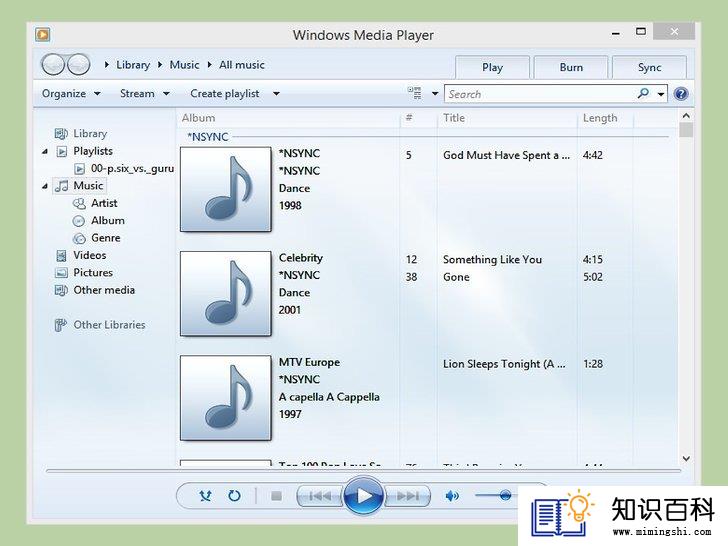This screenshot has height=546, width=728.
Task: Create playlist button text
Action: tap(225, 93)
